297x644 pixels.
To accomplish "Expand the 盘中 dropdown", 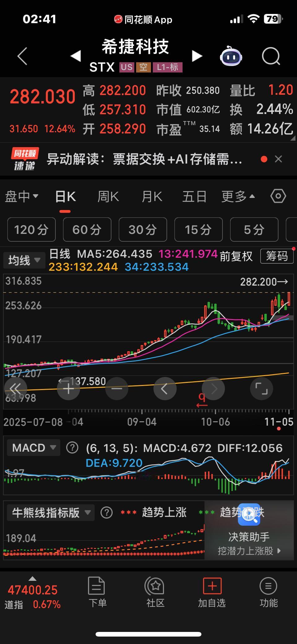I will [21, 196].
